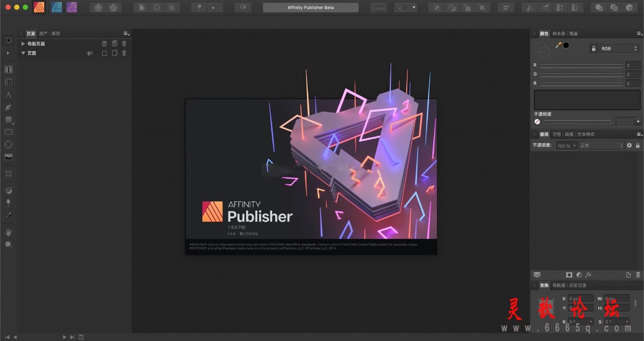Open the pages panel options menu
The image size is (644, 341).
pyautogui.click(x=126, y=34)
